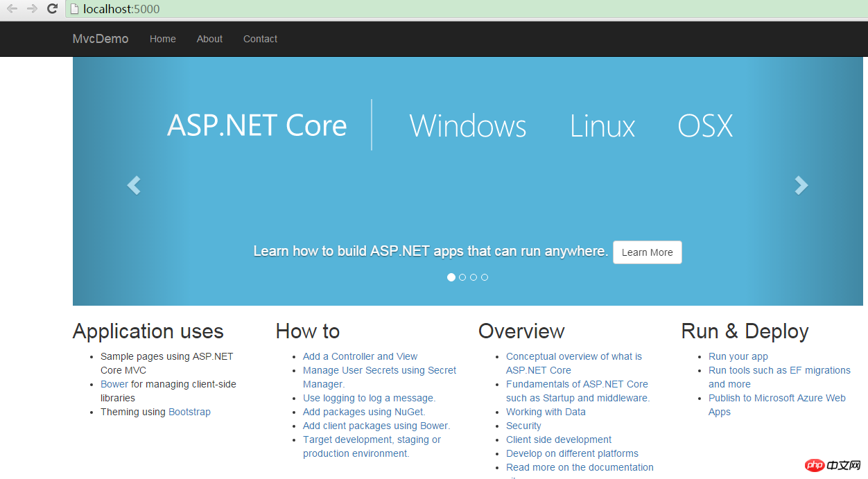Advance to next carousel slide arrow
The image size is (868, 479).
[801, 185]
